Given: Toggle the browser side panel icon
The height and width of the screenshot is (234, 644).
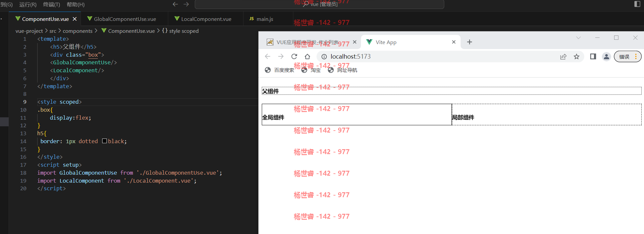Looking at the screenshot, I should [x=593, y=56].
